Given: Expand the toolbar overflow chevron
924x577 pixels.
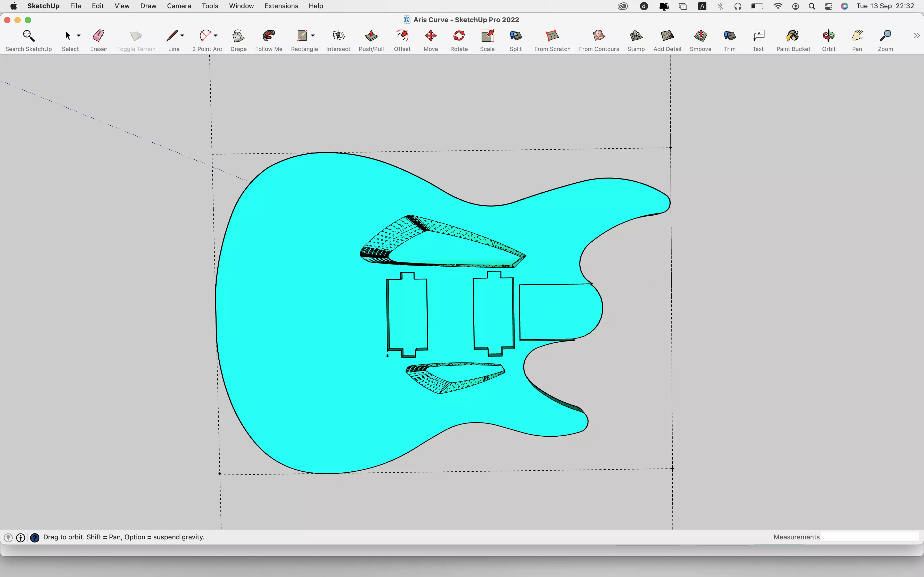Looking at the screenshot, I should click(916, 36).
